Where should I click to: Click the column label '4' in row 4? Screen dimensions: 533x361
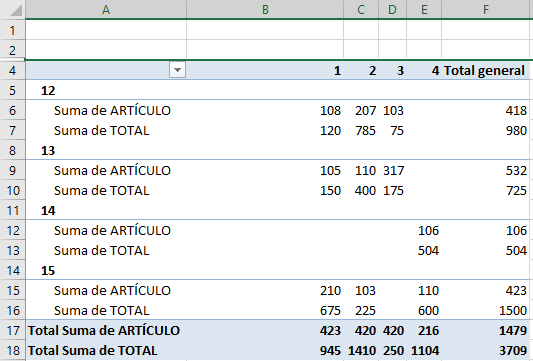(435, 71)
